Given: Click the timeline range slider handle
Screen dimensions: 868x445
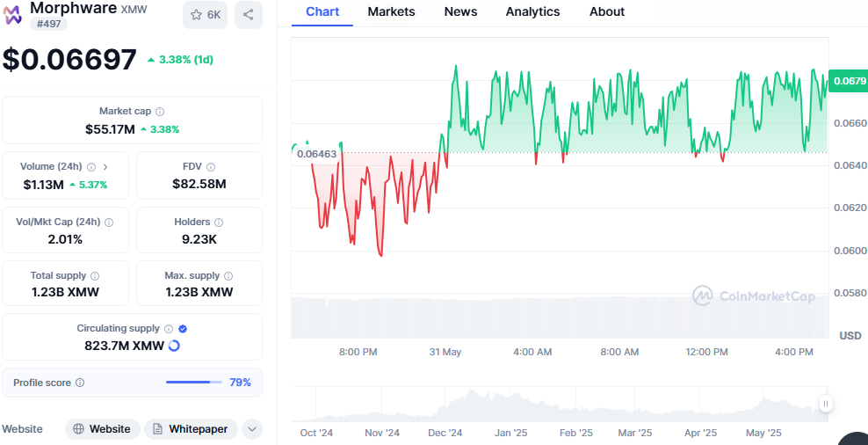Looking at the screenshot, I should click(826, 404).
